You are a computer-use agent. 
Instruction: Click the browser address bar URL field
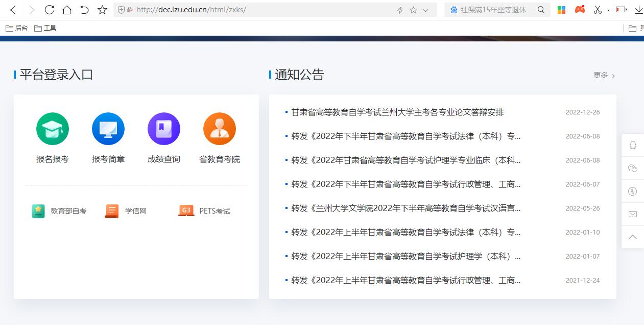[255, 10]
